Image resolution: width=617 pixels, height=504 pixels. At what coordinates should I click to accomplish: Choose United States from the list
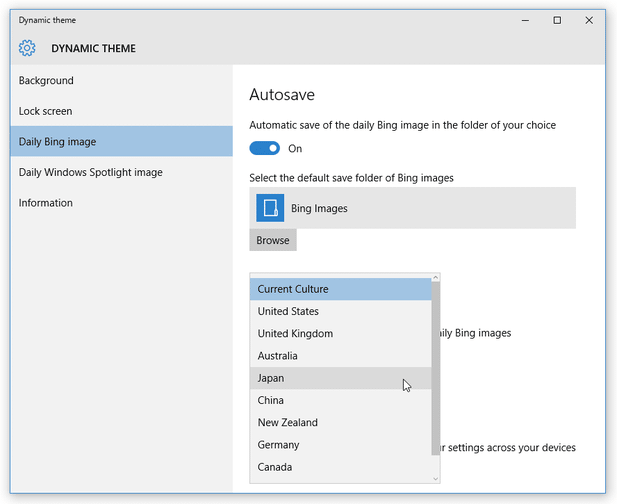click(x=341, y=311)
